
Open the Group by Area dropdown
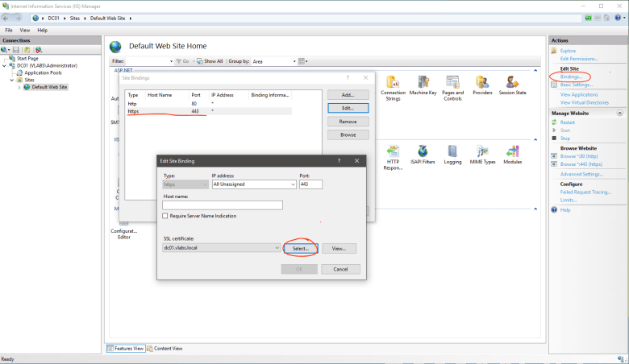tap(294, 61)
